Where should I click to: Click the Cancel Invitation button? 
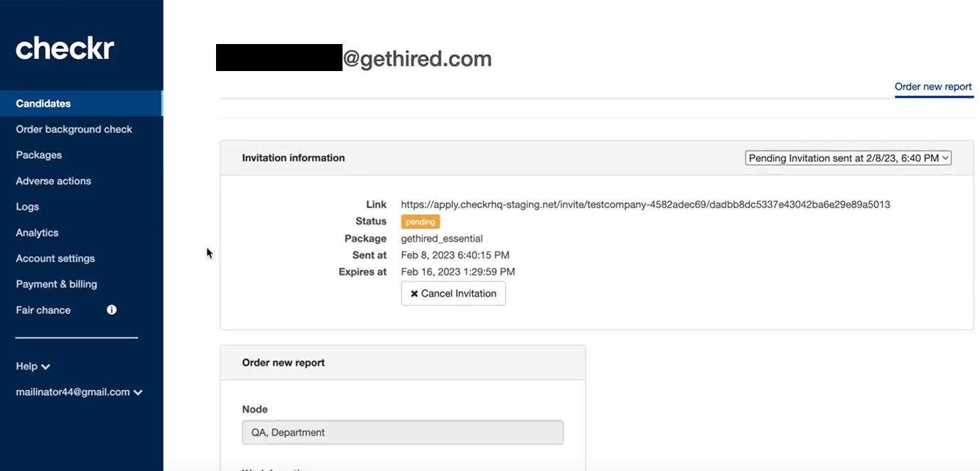pos(453,293)
